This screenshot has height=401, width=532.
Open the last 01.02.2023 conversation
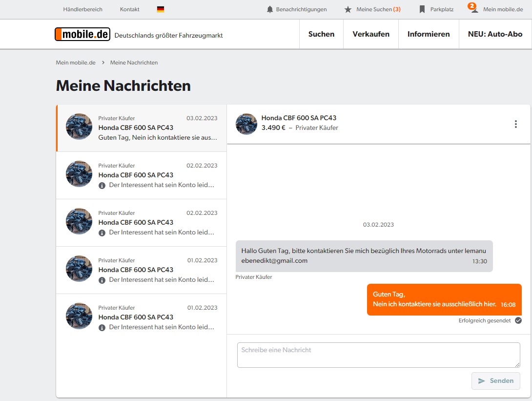pos(142,317)
